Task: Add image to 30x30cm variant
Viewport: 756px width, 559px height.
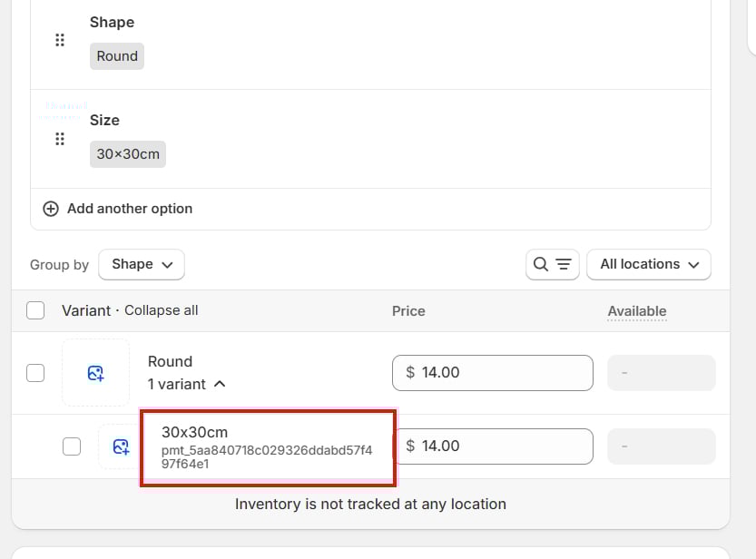Action: coord(121,446)
